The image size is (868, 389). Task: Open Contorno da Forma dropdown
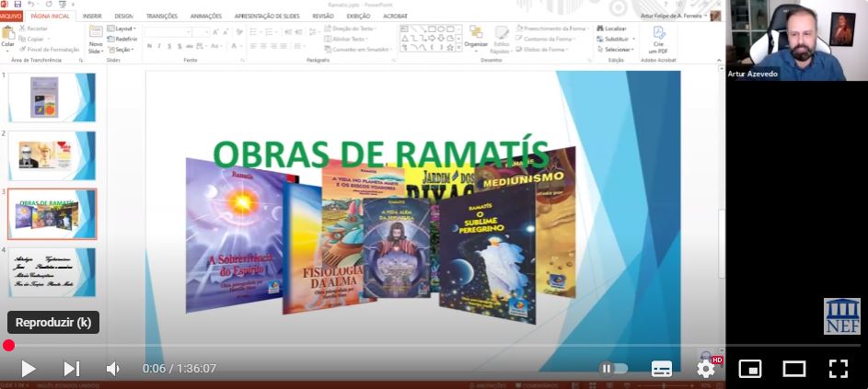click(545, 39)
